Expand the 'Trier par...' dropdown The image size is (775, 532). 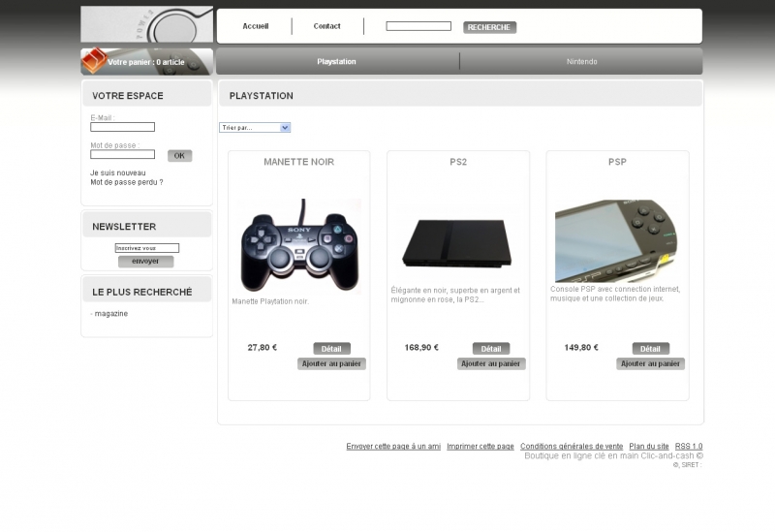(255, 128)
